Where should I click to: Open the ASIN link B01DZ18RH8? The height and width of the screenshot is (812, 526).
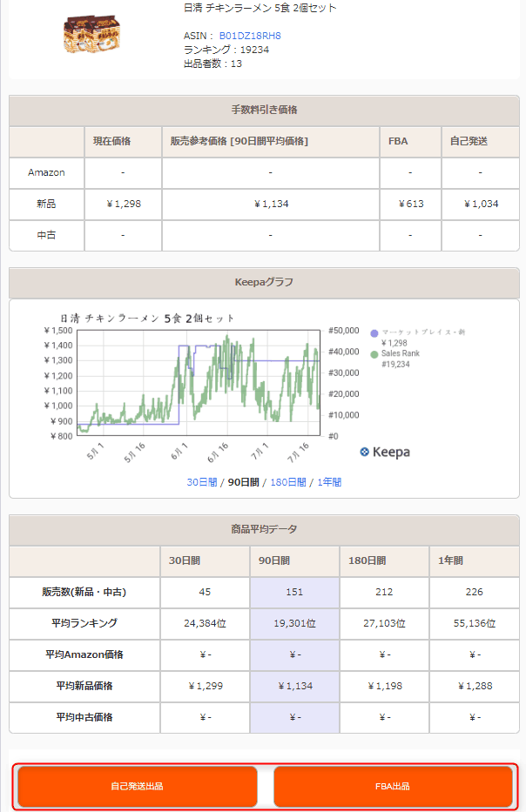[249, 36]
